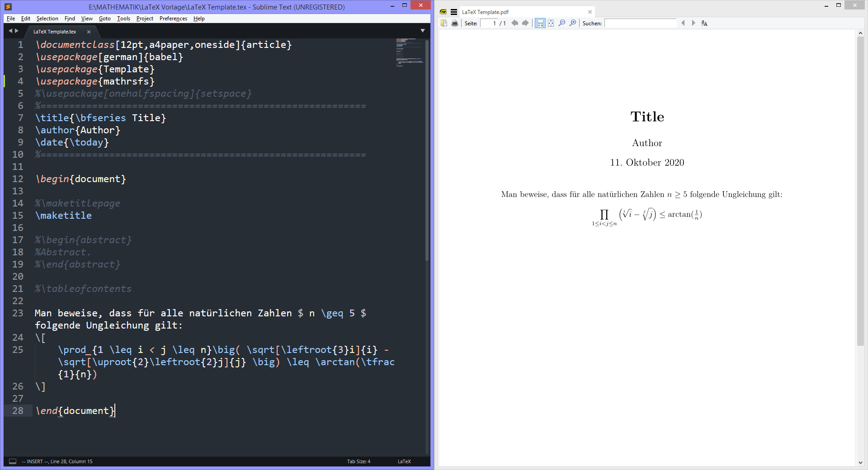Select the LaTeX Template.tex tab

tap(54, 32)
